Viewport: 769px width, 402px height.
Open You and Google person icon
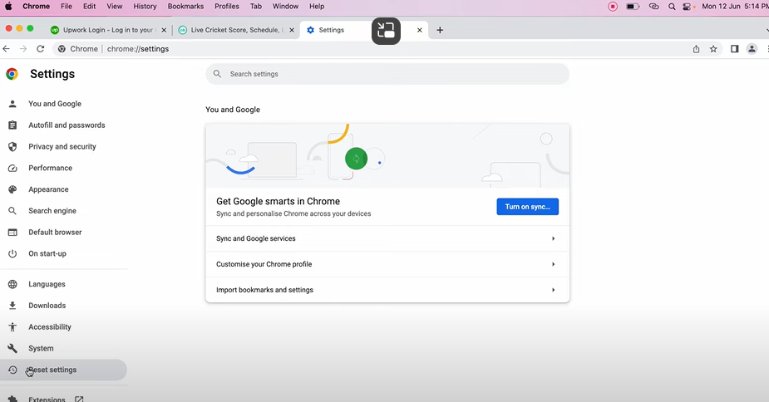(x=13, y=103)
